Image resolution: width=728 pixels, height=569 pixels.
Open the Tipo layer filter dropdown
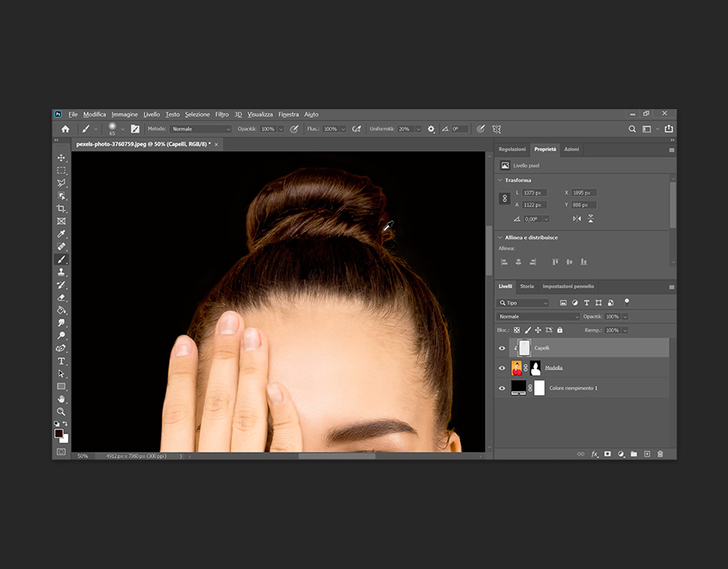point(523,303)
